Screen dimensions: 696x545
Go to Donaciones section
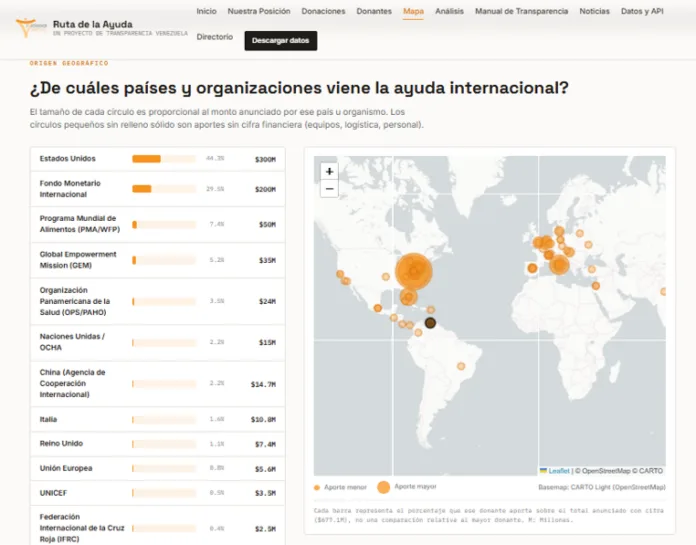323,11
